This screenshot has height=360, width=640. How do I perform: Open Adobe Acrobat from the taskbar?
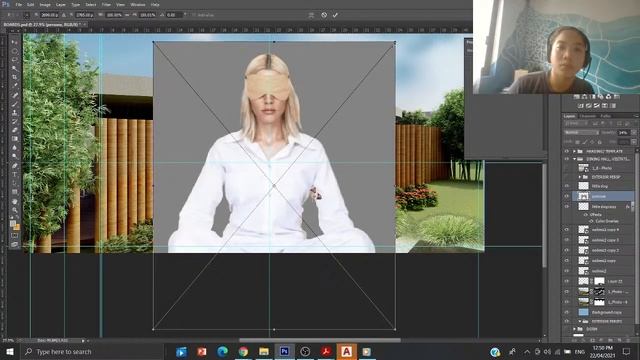(326, 351)
